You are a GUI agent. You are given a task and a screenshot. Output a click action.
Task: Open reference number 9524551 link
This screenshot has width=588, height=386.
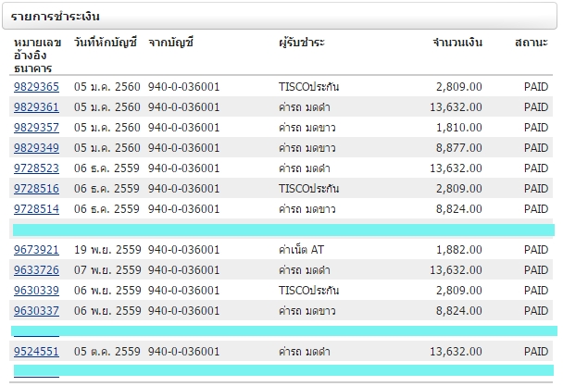[36, 352]
